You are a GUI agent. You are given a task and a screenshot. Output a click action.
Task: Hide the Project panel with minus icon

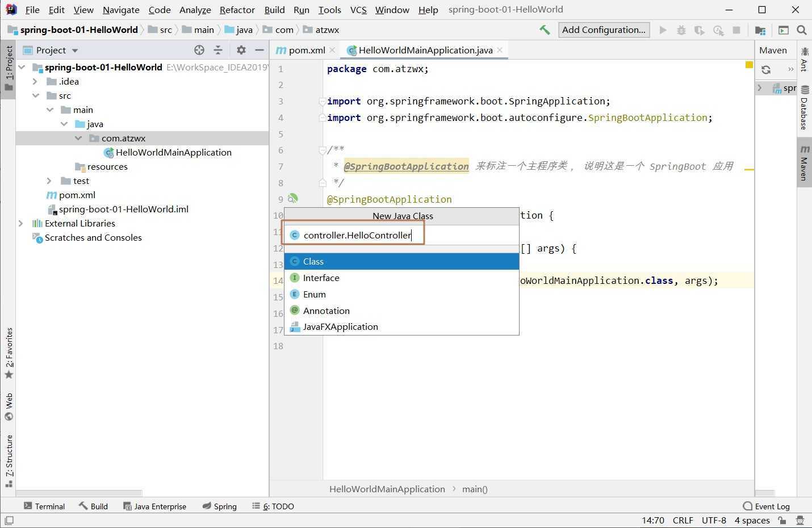(x=259, y=50)
